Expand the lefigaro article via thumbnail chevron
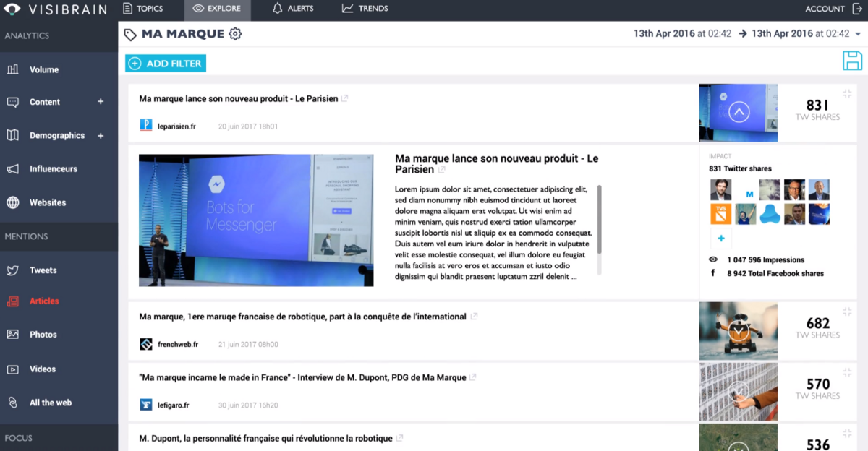Screen dimensions: 868x451 pos(739,392)
